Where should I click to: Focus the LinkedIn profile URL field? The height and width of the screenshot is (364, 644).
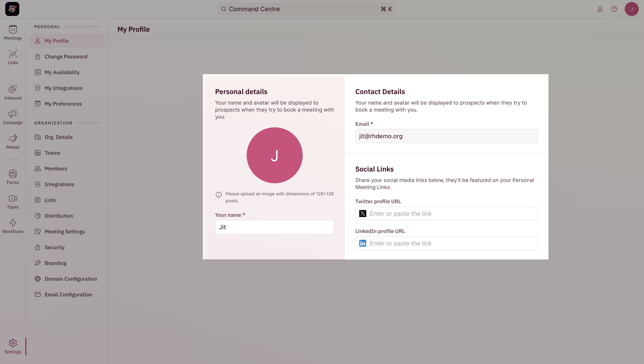446,243
